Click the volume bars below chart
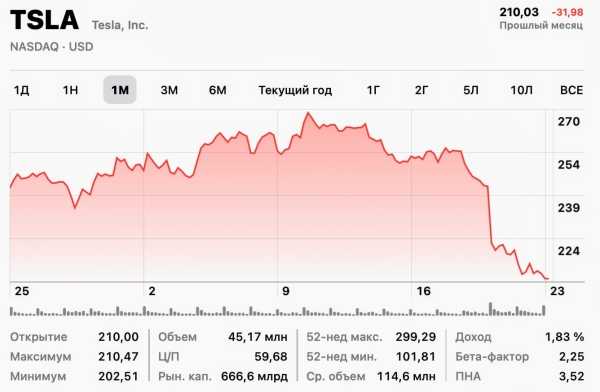The width and height of the screenshot is (600, 392). pyautogui.click(x=277, y=310)
